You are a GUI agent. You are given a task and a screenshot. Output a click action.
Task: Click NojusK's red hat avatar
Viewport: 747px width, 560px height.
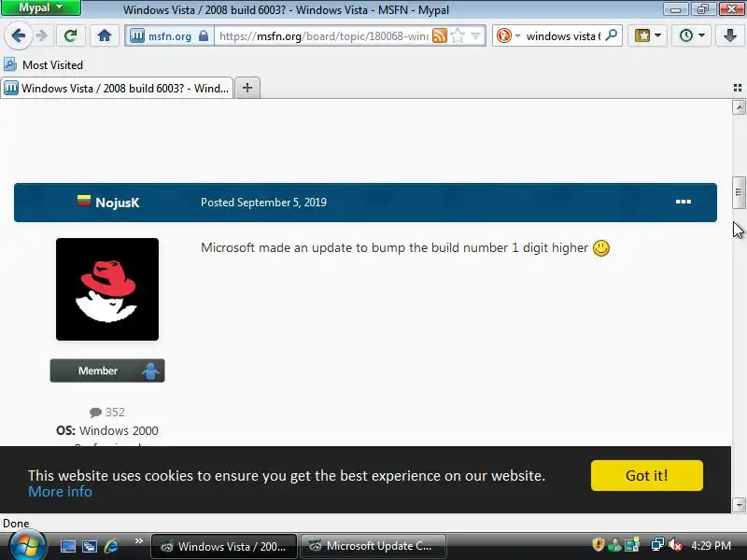pos(107,289)
